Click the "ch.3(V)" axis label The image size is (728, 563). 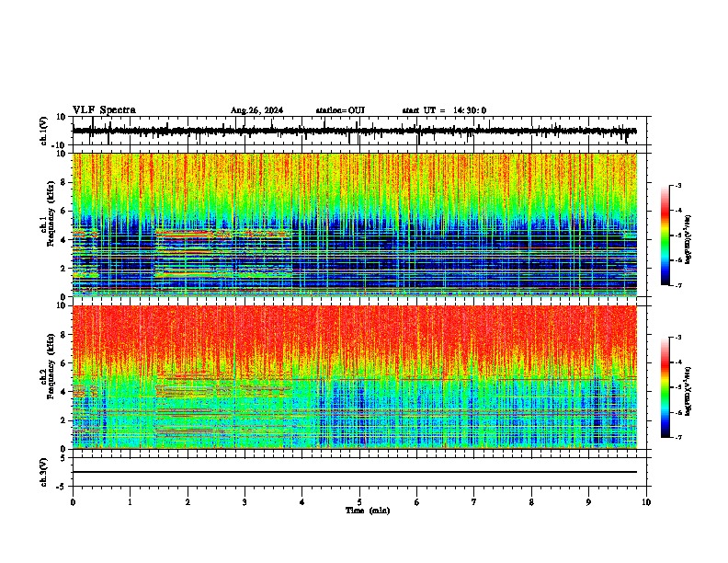point(43,472)
